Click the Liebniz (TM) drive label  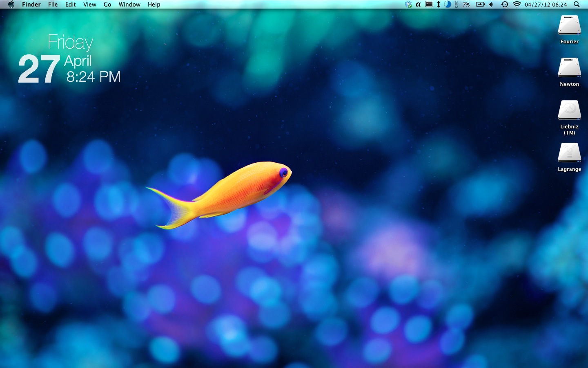[x=570, y=130]
